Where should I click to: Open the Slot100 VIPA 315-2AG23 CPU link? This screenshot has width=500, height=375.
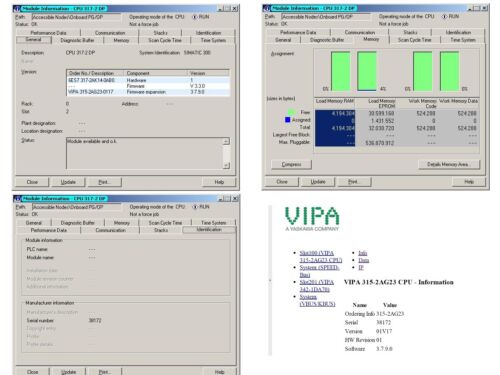pos(321,257)
